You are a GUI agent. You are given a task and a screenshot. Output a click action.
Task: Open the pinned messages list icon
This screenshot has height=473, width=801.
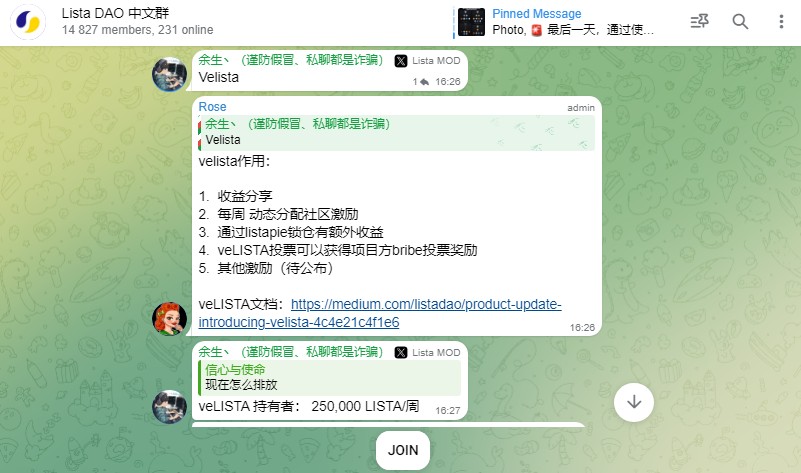tap(699, 21)
